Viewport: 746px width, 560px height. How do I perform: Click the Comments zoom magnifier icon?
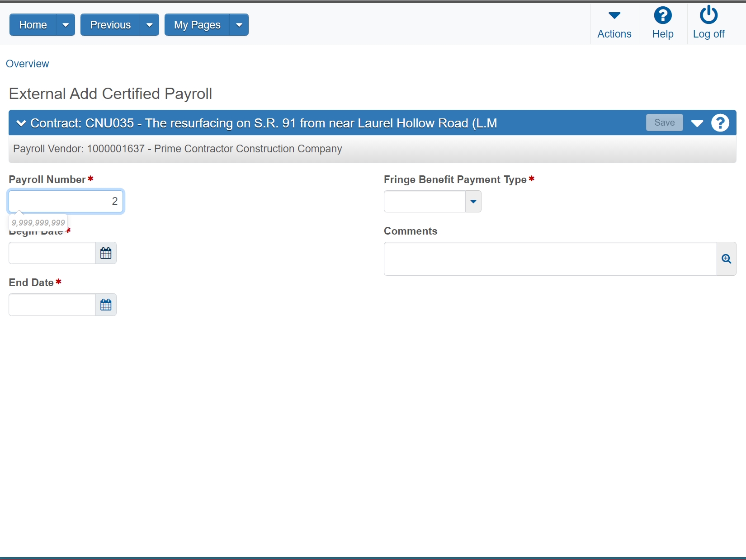tap(726, 259)
